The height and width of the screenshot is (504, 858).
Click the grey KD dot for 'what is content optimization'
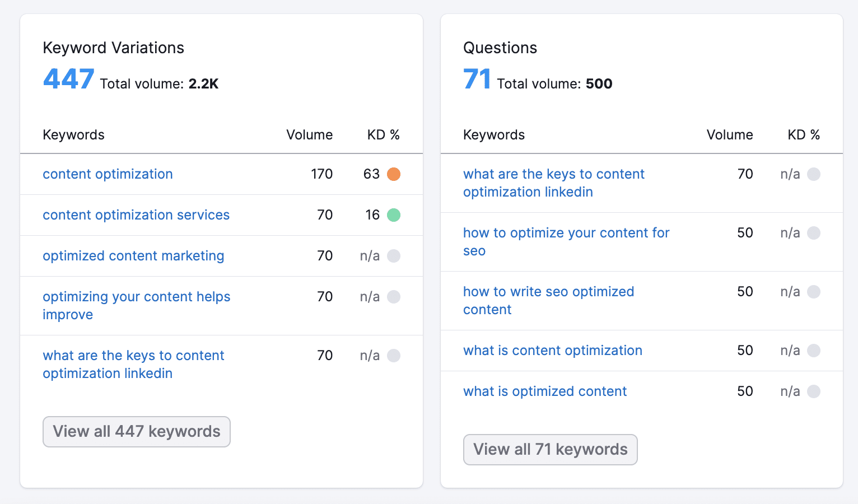coord(814,351)
